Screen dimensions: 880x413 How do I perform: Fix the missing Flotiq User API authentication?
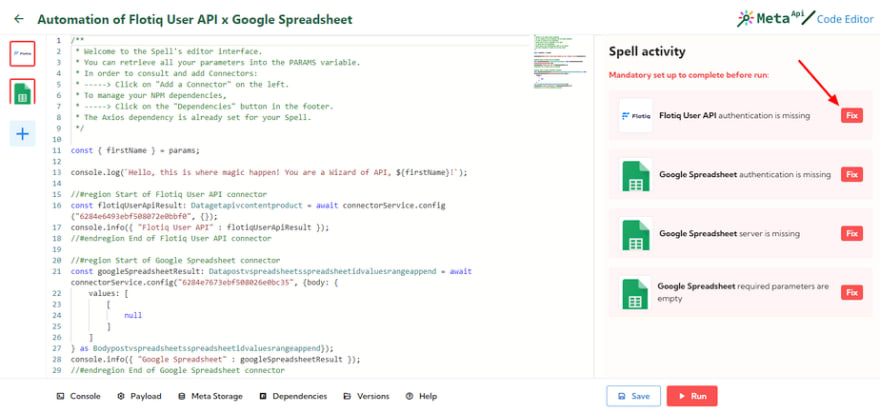click(851, 116)
